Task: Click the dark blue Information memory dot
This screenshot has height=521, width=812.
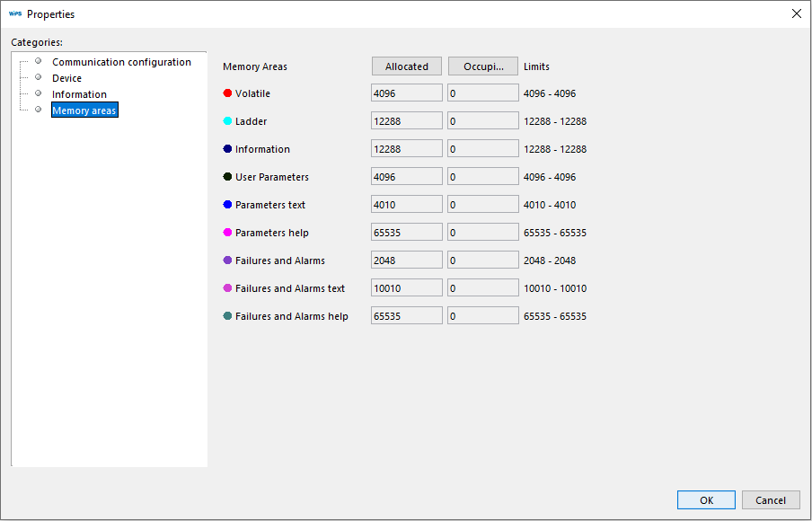Action: (228, 148)
